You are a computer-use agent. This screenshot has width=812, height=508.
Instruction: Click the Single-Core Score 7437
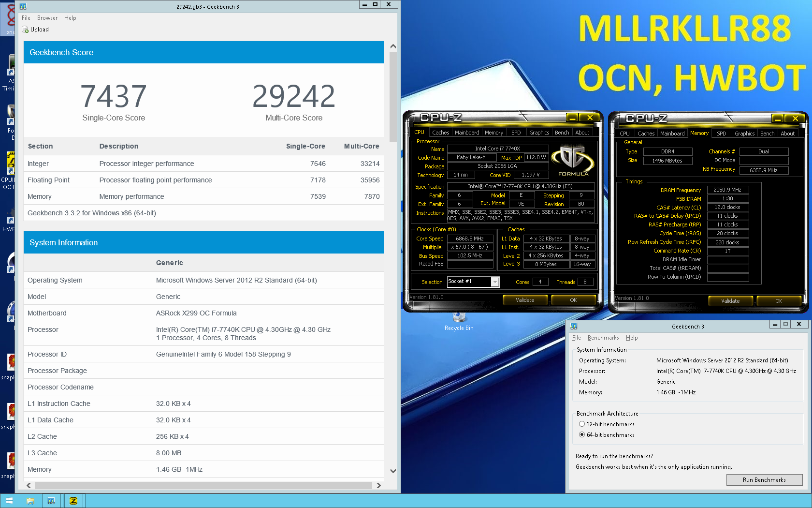tap(114, 96)
